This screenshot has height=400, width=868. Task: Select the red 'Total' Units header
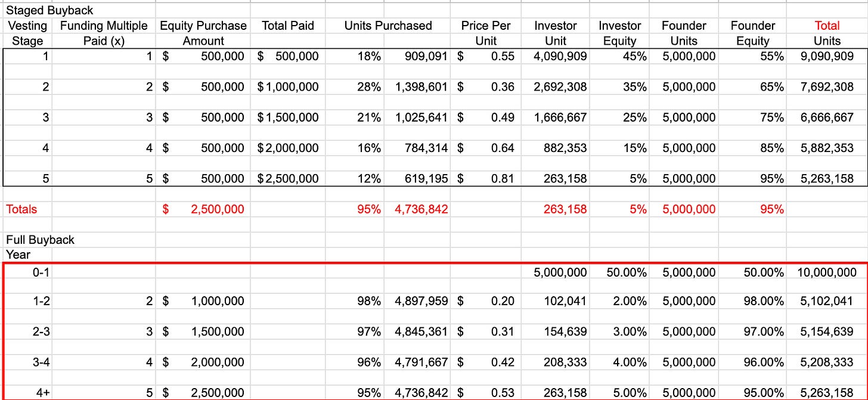pyautogui.click(x=827, y=26)
